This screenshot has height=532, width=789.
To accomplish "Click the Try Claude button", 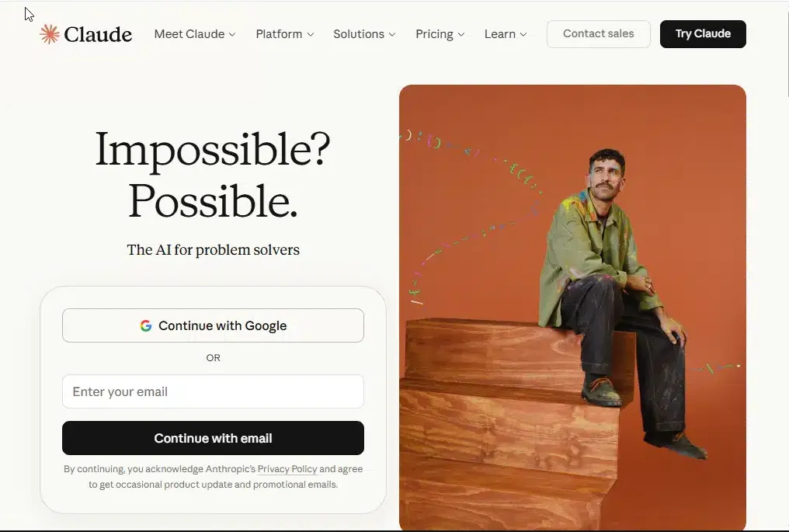I will point(703,33).
